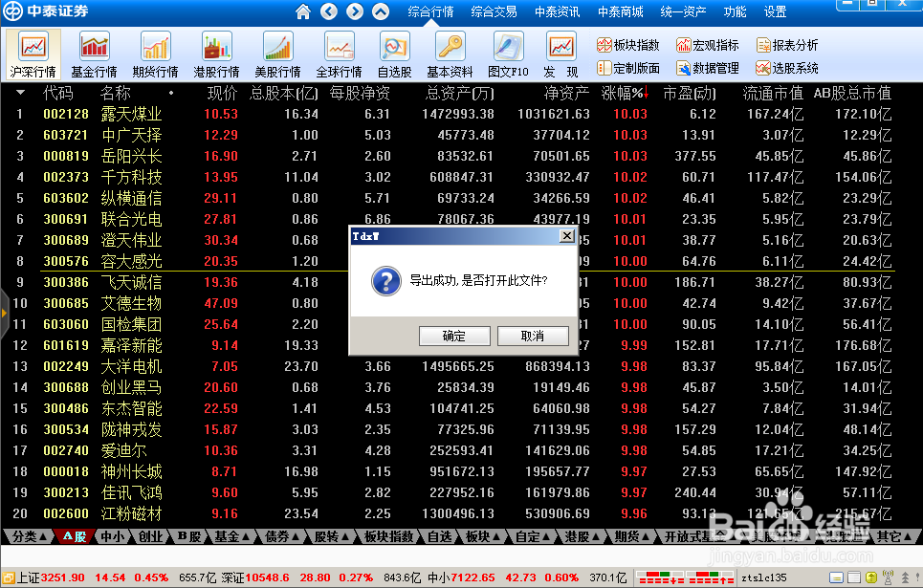Click the 中泰证券 logo
The height and width of the screenshot is (588, 923).
[x=47, y=11]
